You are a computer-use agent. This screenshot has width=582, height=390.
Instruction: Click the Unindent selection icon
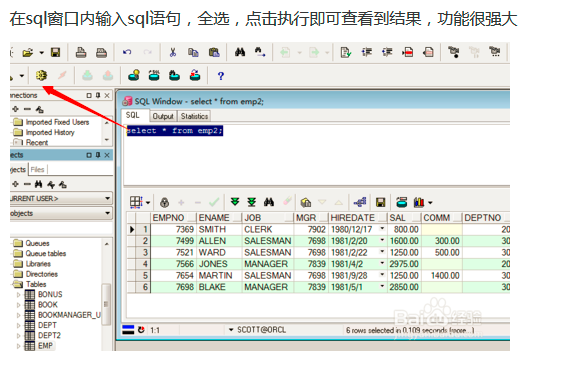click(387, 52)
